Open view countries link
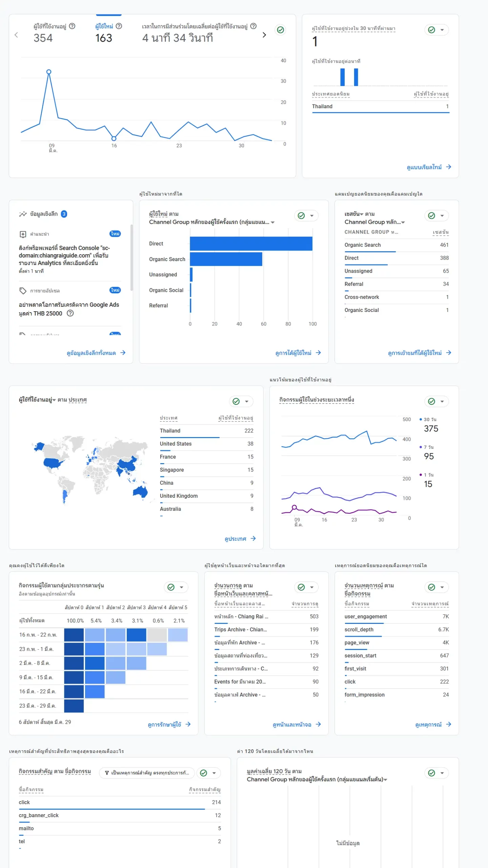488x868 pixels. tap(240, 538)
